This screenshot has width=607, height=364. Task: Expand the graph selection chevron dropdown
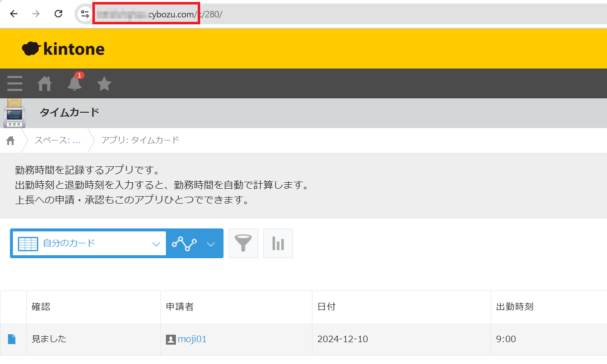tap(211, 243)
